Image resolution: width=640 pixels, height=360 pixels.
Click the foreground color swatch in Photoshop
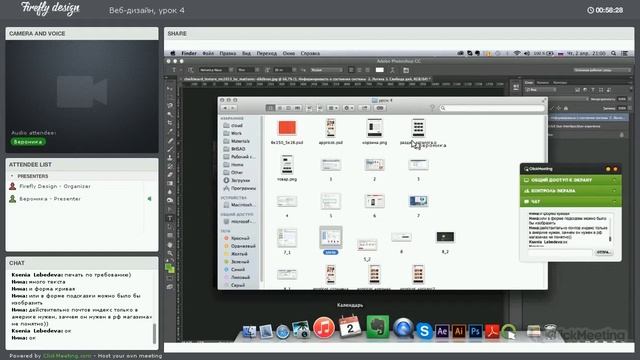169,267
